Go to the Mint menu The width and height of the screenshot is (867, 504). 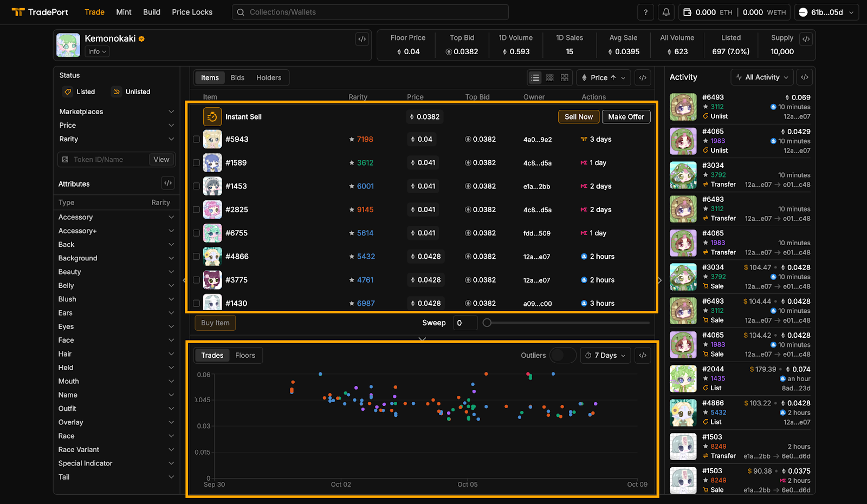(x=124, y=12)
